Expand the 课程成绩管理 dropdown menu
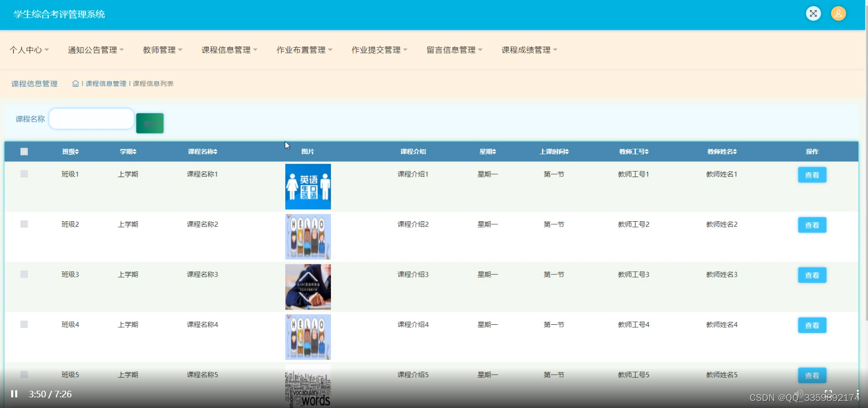 pyautogui.click(x=529, y=50)
